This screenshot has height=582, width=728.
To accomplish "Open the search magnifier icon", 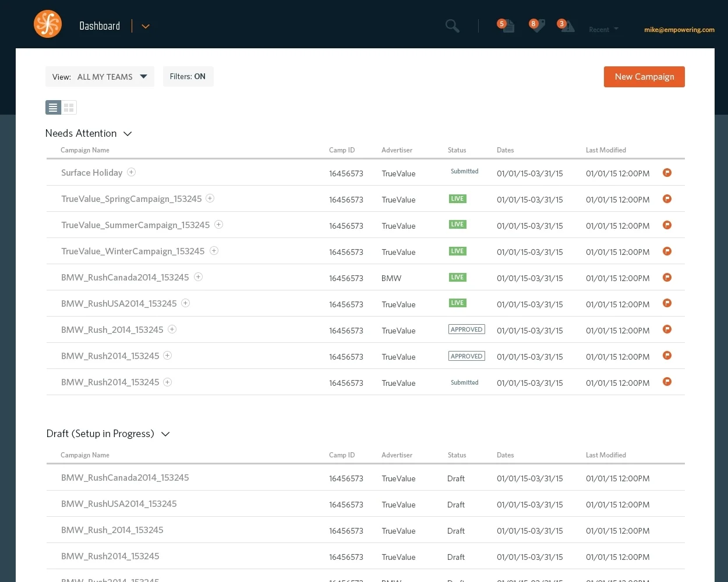I will 452,26.
